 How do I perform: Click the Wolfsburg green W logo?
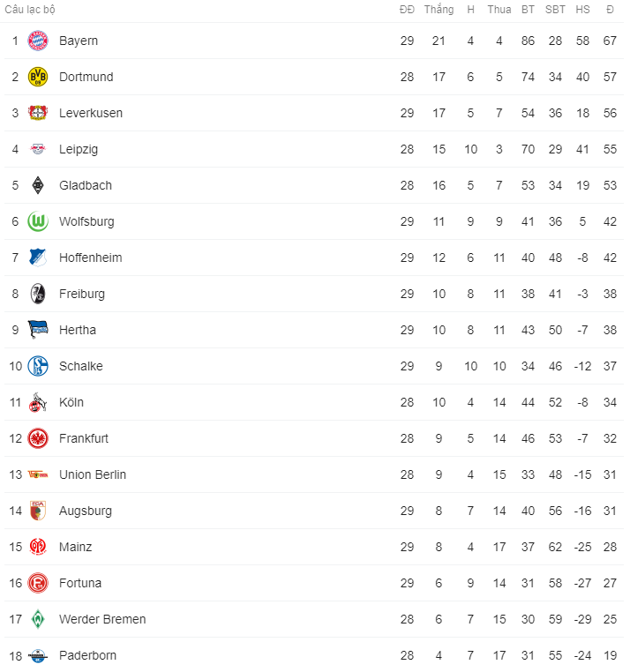pos(38,221)
